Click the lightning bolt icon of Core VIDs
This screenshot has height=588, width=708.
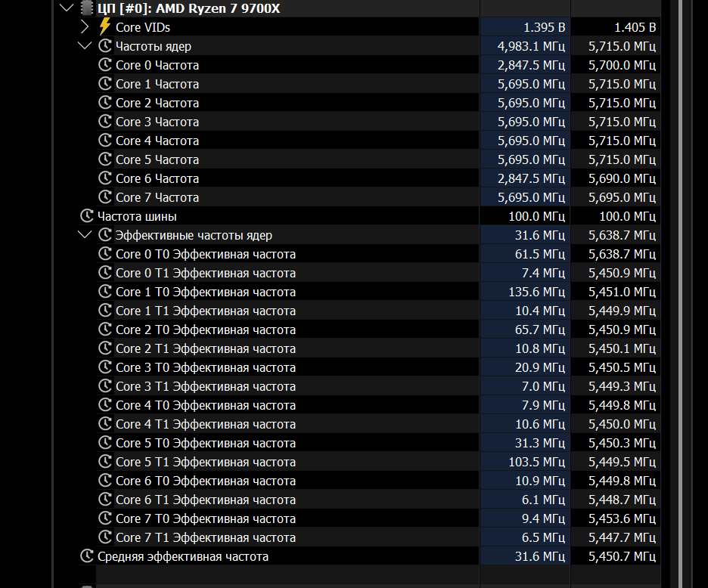104,26
